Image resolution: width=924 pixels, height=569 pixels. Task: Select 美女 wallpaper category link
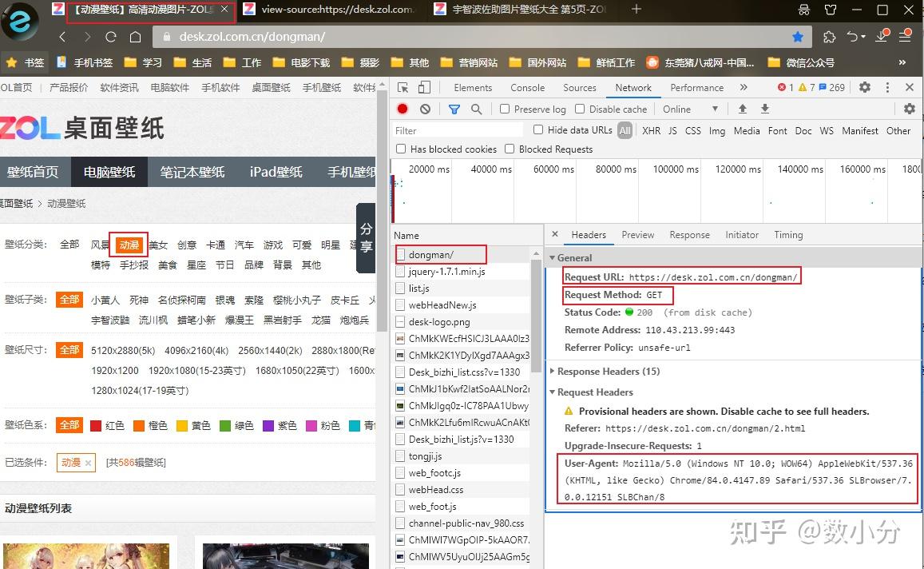158,245
